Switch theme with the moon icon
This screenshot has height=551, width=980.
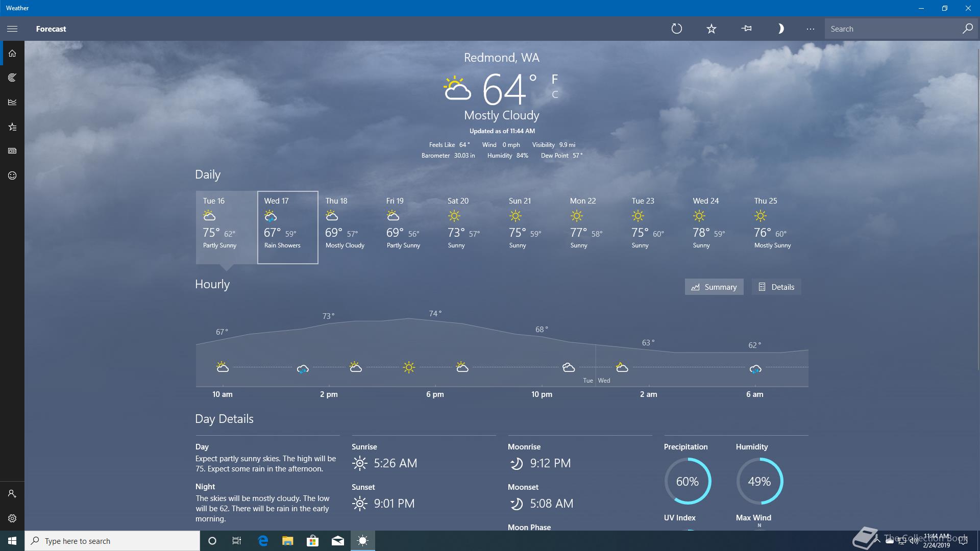tap(780, 29)
